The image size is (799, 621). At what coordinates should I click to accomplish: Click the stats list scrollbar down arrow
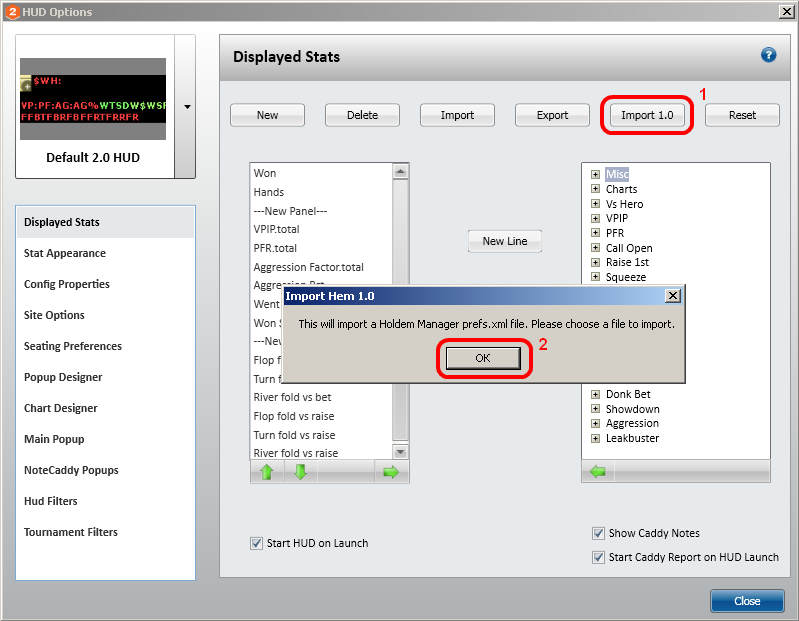[x=401, y=452]
